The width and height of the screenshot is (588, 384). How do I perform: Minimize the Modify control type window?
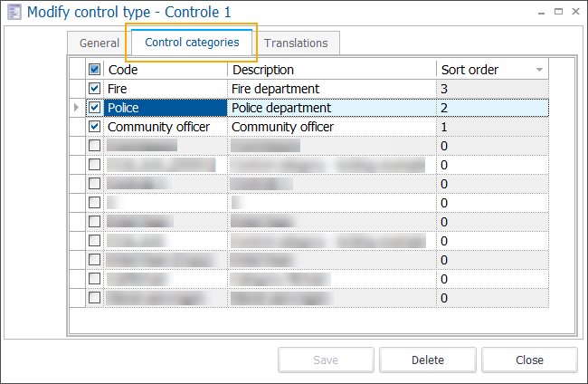click(541, 13)
